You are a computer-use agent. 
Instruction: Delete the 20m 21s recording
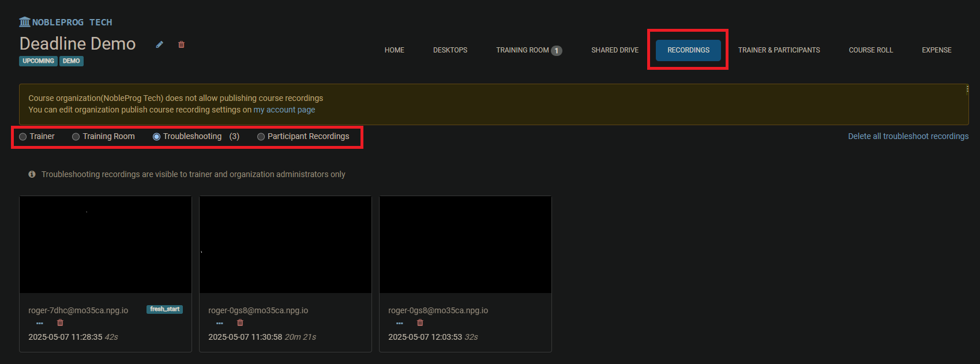pyautogui.click(x=240, y=323)
